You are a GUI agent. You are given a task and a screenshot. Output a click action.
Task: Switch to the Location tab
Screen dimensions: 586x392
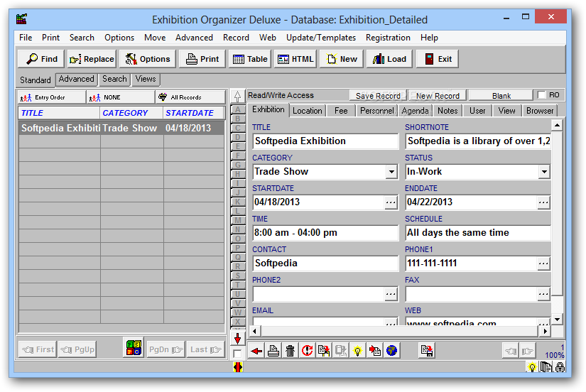(307, 111)
